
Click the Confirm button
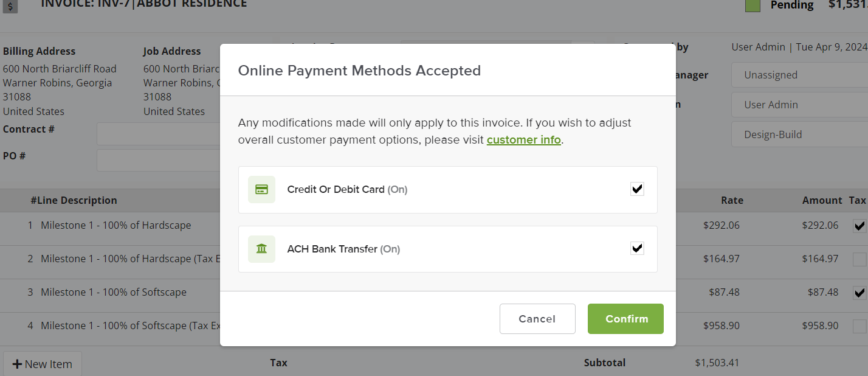point(625,319)
